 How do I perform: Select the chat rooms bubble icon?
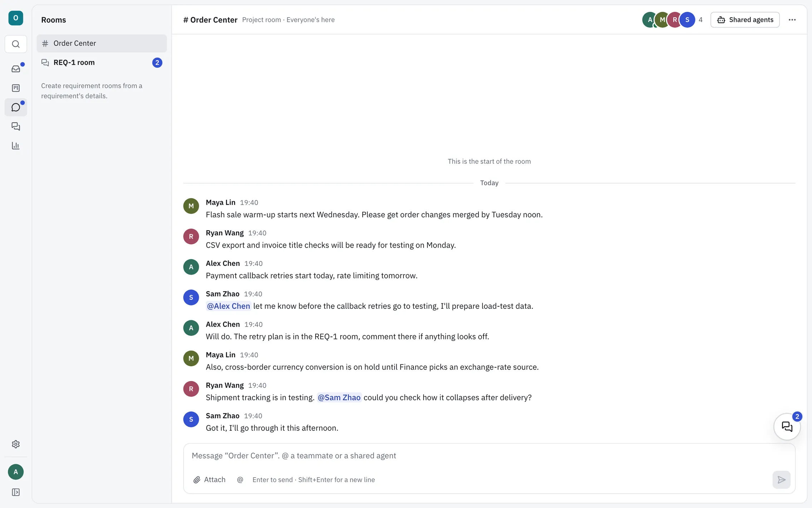[x=16, y=107]
